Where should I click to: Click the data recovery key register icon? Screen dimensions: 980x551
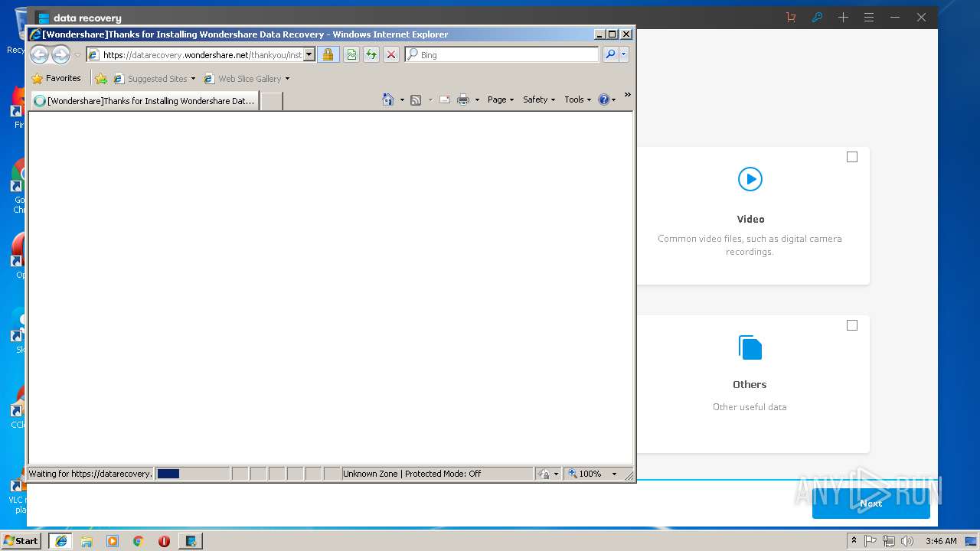(x=817, y=17)
